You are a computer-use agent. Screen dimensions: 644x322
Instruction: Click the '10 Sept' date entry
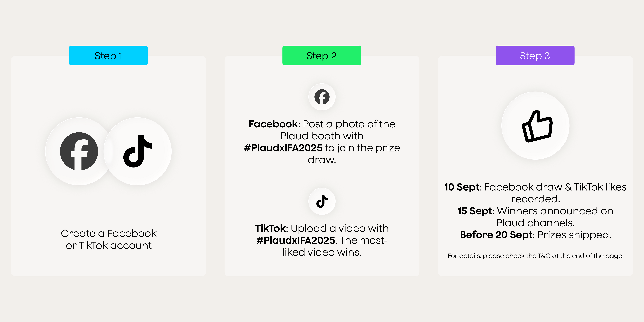pos(462,187)
